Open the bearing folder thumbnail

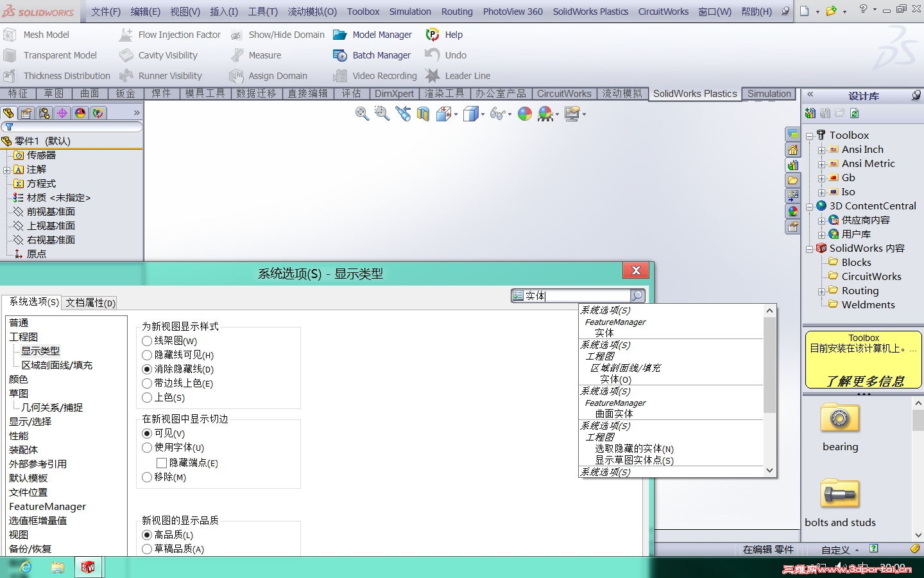(x=840, y=418)
